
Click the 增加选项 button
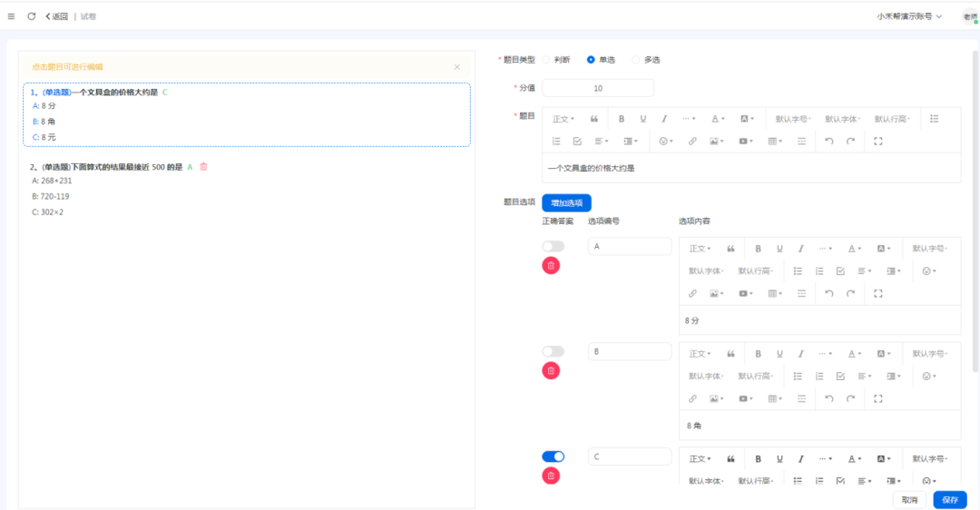point(566,203)
